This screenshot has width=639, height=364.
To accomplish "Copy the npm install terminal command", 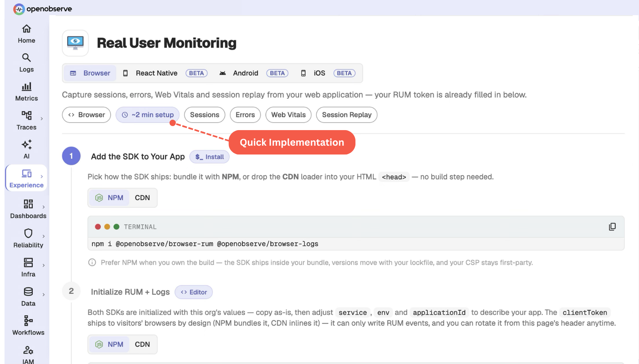I will 612,227.
